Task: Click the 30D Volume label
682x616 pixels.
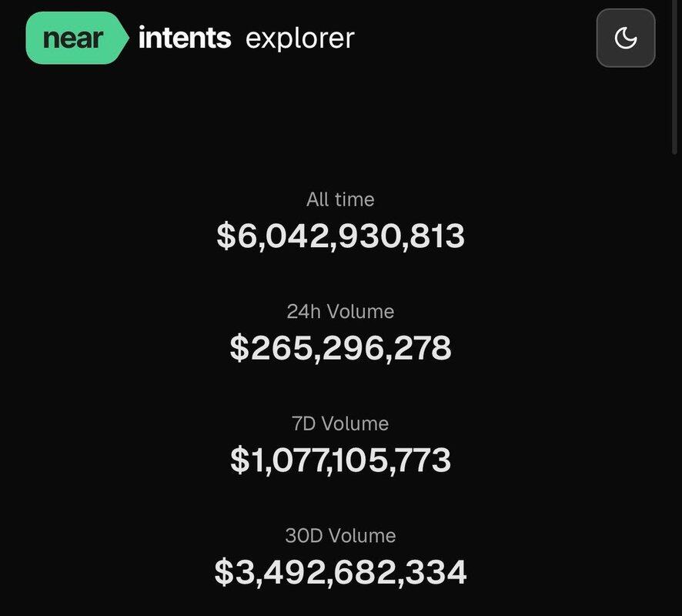Action: [x=340, y=536]
